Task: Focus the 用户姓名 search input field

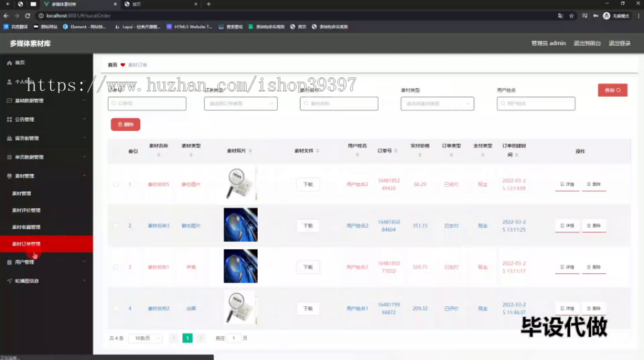Action: (536, 104)
